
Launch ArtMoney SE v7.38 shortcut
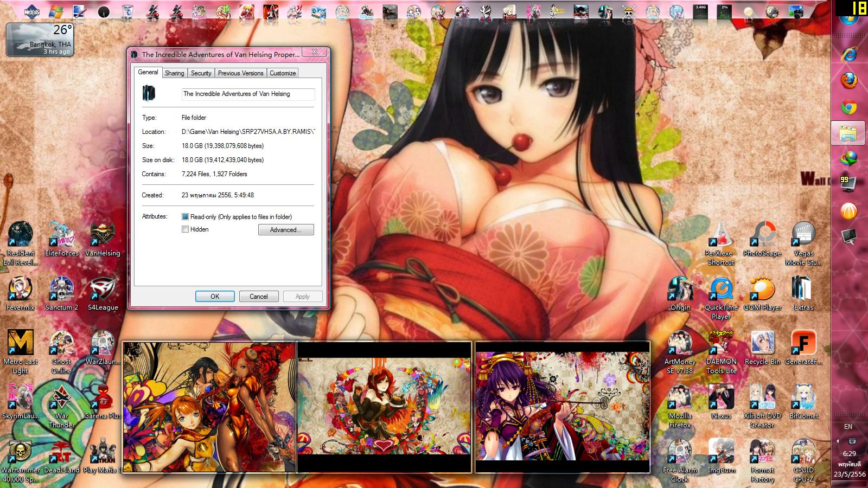tap(680, 352)
